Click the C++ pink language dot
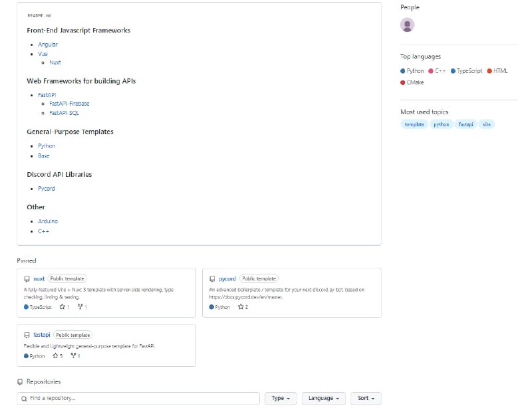The image size is (532, 408). (x=431, y=71)
